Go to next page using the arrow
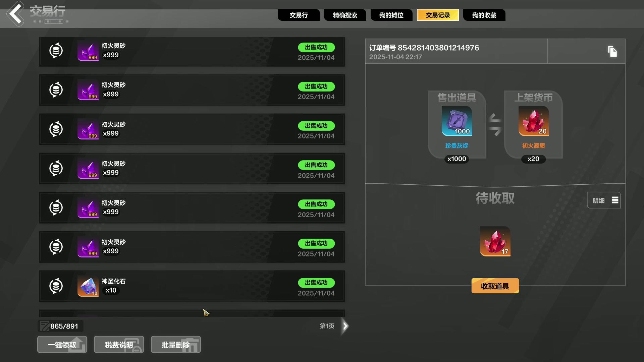The image size is (644, 362). 345,326
